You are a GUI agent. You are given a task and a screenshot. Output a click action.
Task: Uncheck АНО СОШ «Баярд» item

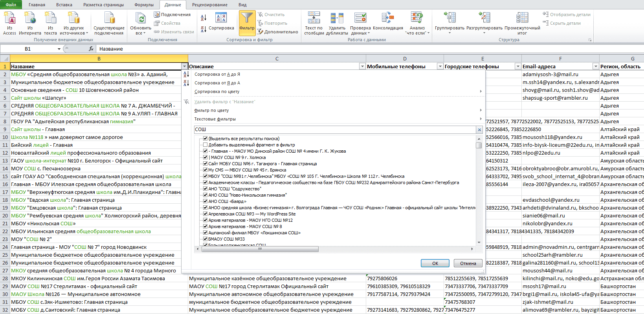205,201
